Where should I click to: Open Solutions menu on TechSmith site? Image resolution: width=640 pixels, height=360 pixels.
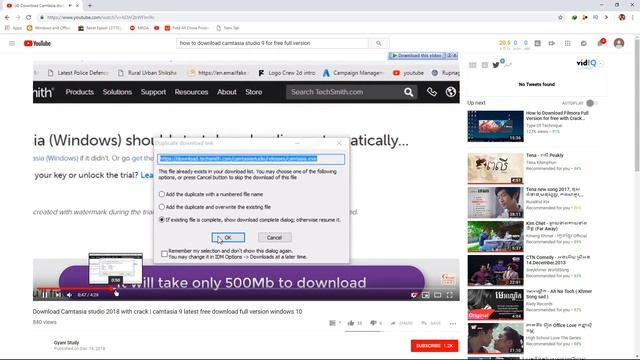[x=117, y=92]
